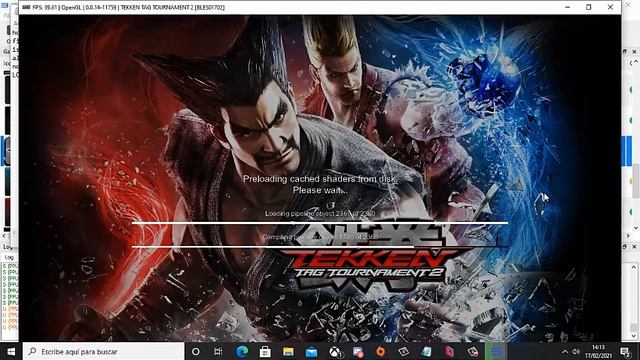The height and width of the screenshot is (360, 640).
Task: Open the Windows Start menu
Action: 11,351
